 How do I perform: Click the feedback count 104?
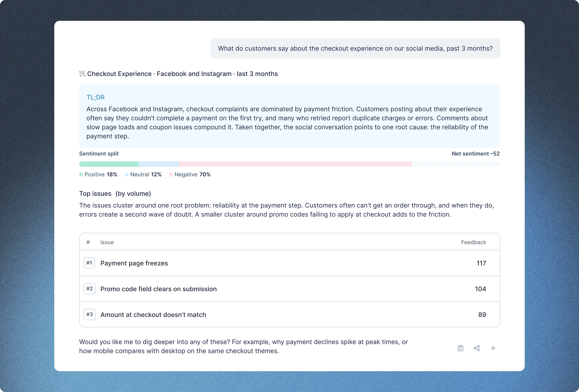(480, 289)
